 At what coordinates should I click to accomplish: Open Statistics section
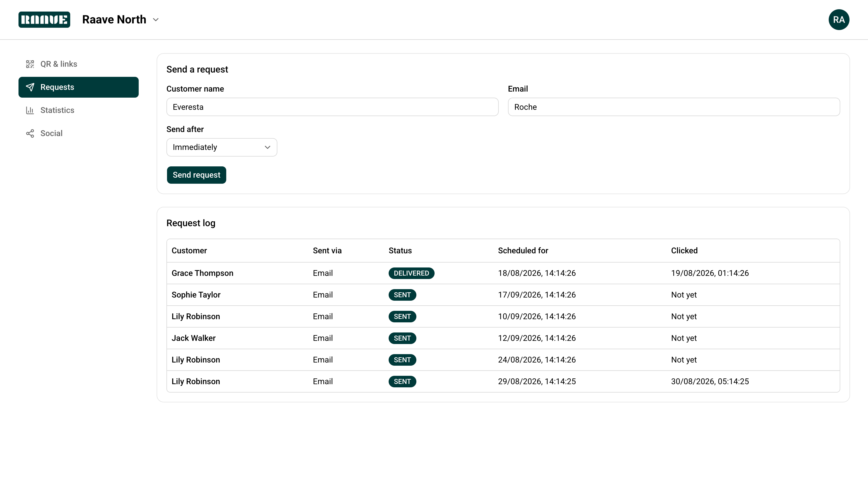coord(79,110)
